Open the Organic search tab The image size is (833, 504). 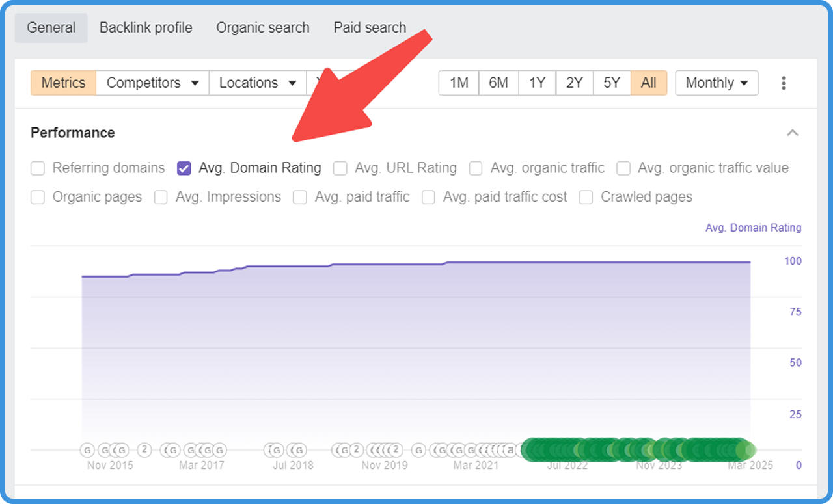(x=263, y=28)
